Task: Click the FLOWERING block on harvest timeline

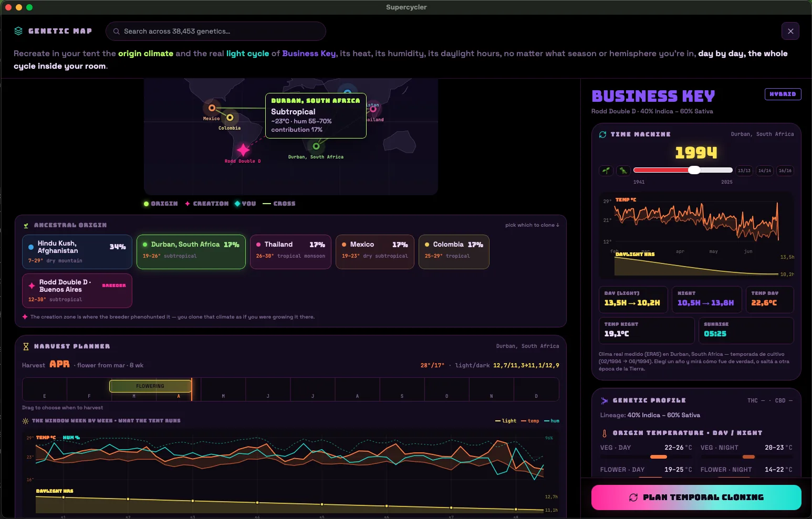Action: (150, 386)
